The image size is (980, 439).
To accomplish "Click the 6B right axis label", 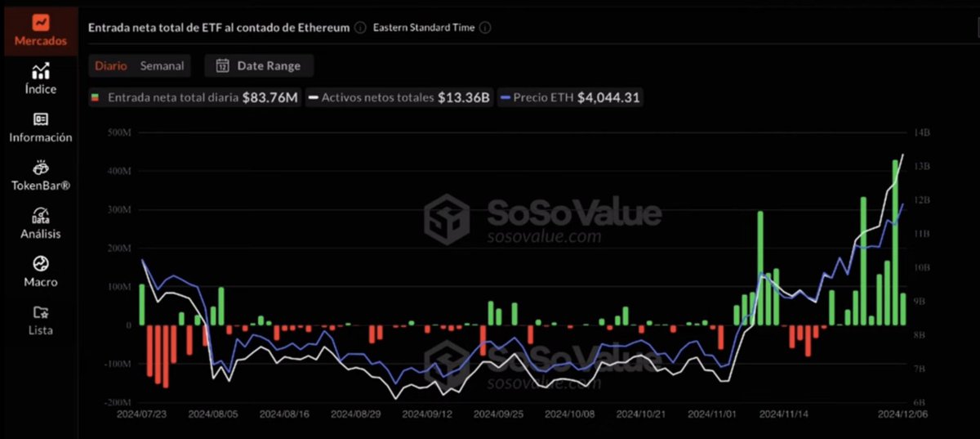I will tap(920, 403).
